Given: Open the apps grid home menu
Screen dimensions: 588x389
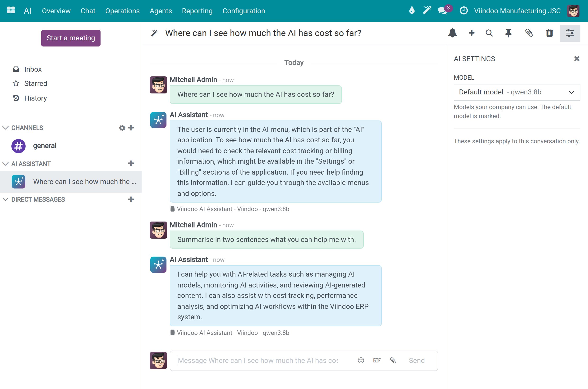Looking at the screenshot, I should 11,11.
